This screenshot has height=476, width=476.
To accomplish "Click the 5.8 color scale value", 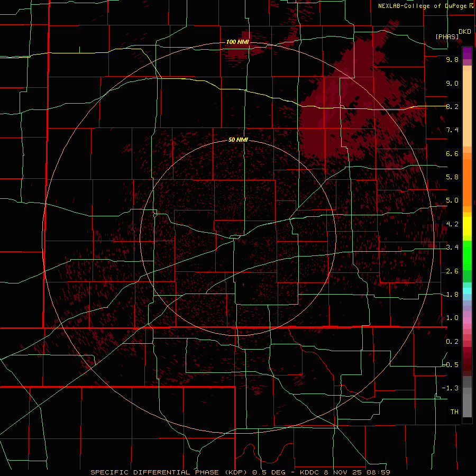I will click(x=452, y=177).
